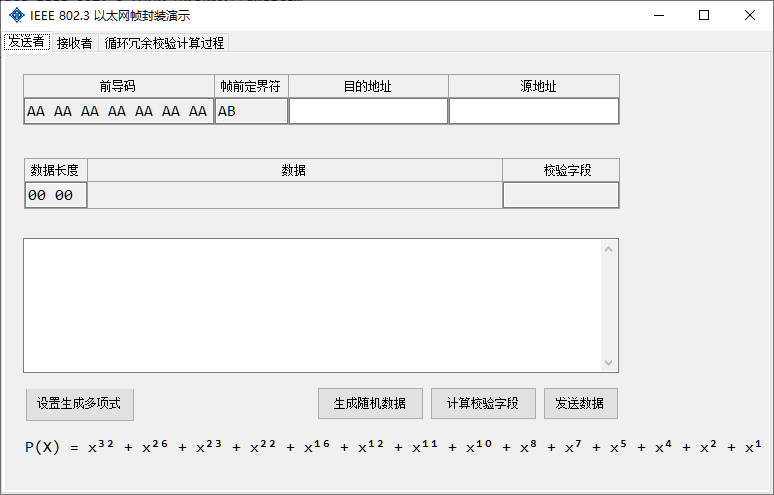
Task: Click the 数据长度 header label
Action: click(56, 170)
